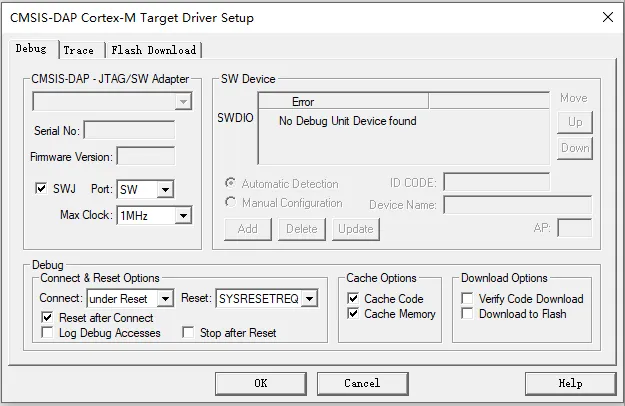
Task: Select Automatic Detection radio button
Action: (x=230, y=183)
